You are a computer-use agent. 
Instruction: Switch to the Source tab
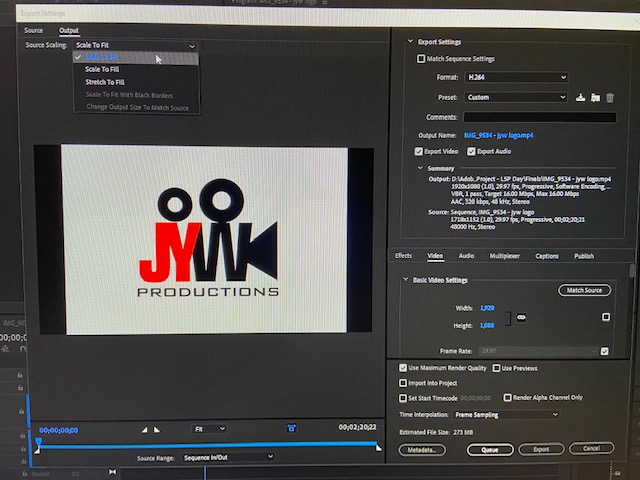[33, 31]
